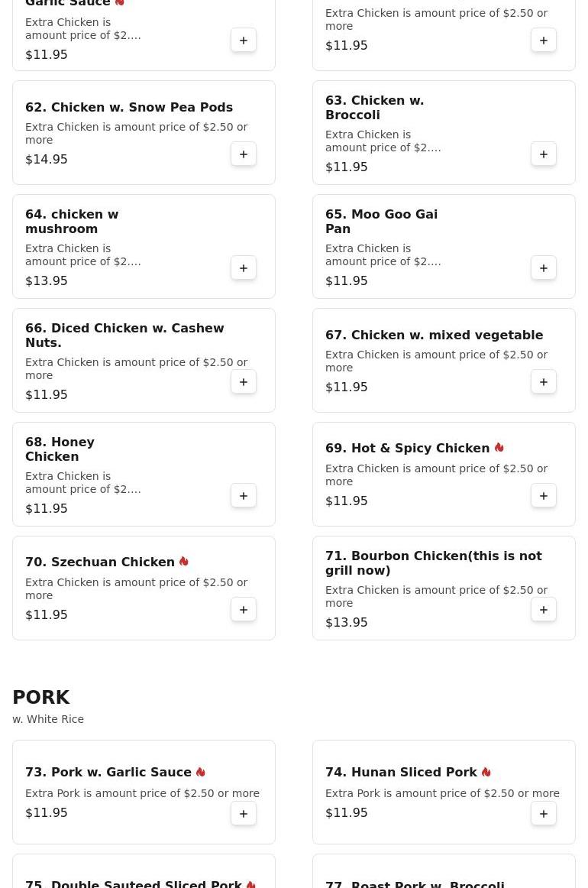This screenshot has height=888, width=588.
Task: Add 63. Chicken w. Broccoli to cart
Action: point(544,154)
